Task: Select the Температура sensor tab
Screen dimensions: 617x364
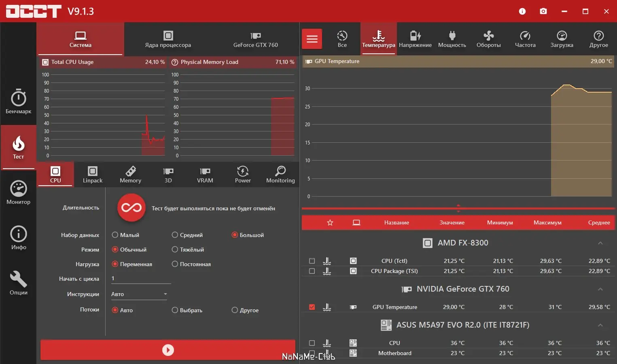Action: tap(379, 39)
